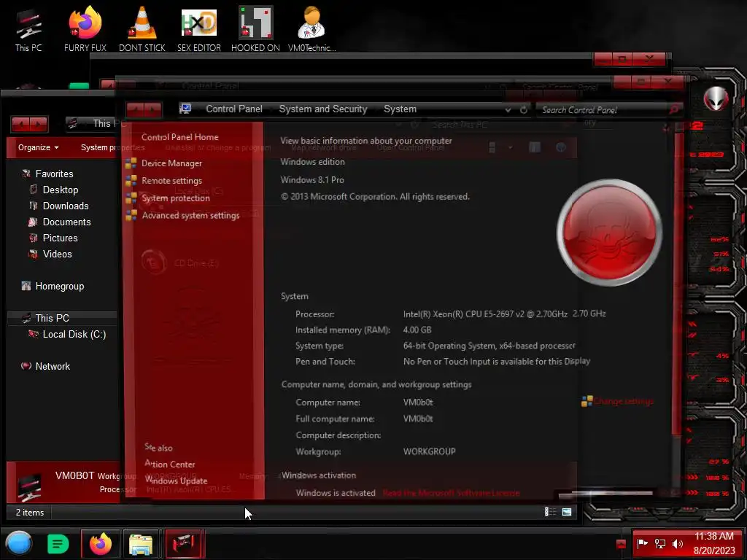The image size is (747, 560).
Task: Select Documents in the navigation pane
Action: (66, 222)
